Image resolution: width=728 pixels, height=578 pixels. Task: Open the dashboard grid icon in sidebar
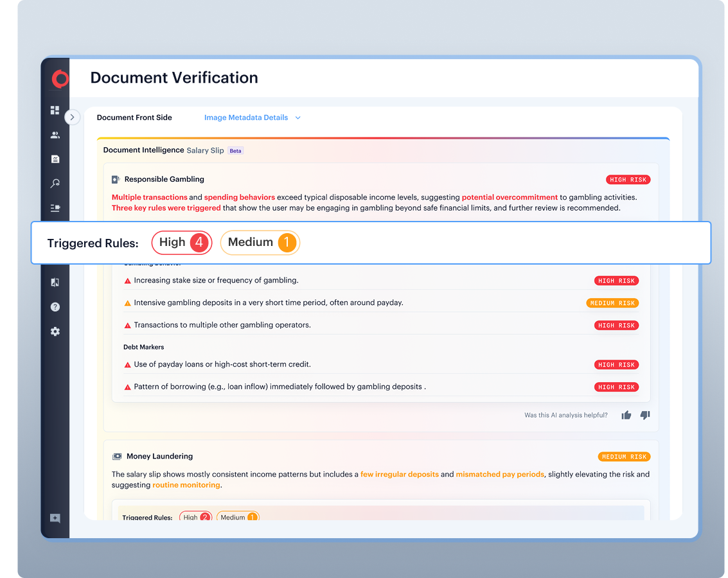(55, 110)
